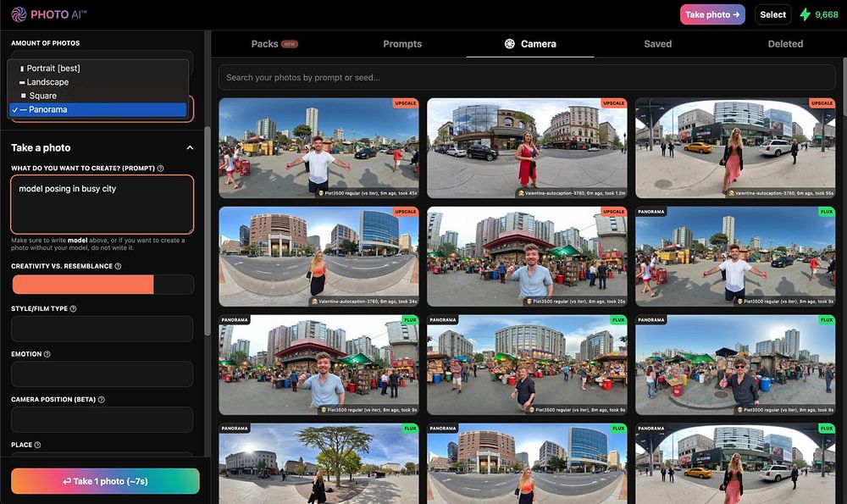Open the Deleted tab
Screen dimensions: 847x504
785,44
